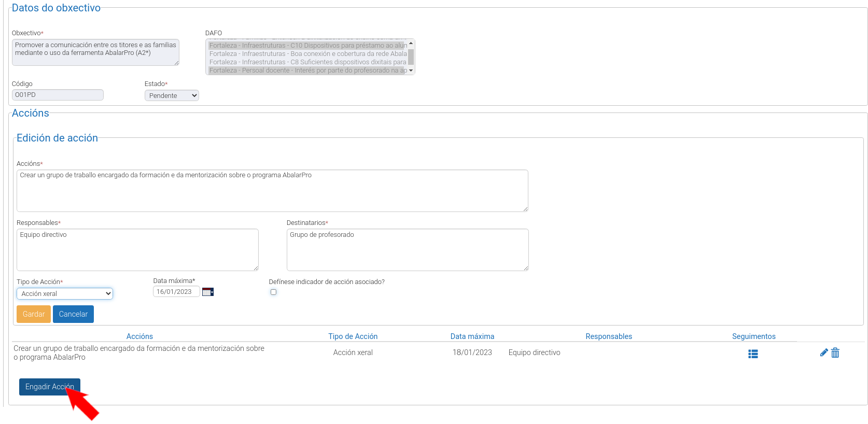Open Seguimentos list icon for the action
868x424 pixels.
753,354
